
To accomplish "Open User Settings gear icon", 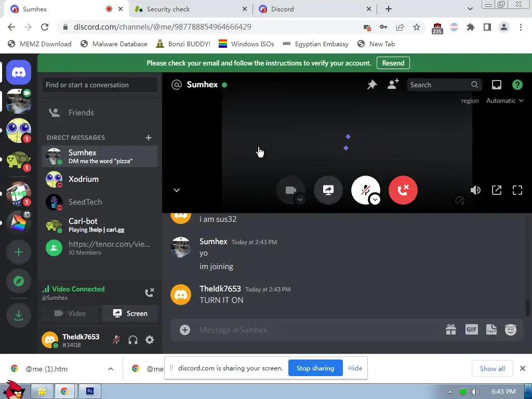I will point(150,340).
